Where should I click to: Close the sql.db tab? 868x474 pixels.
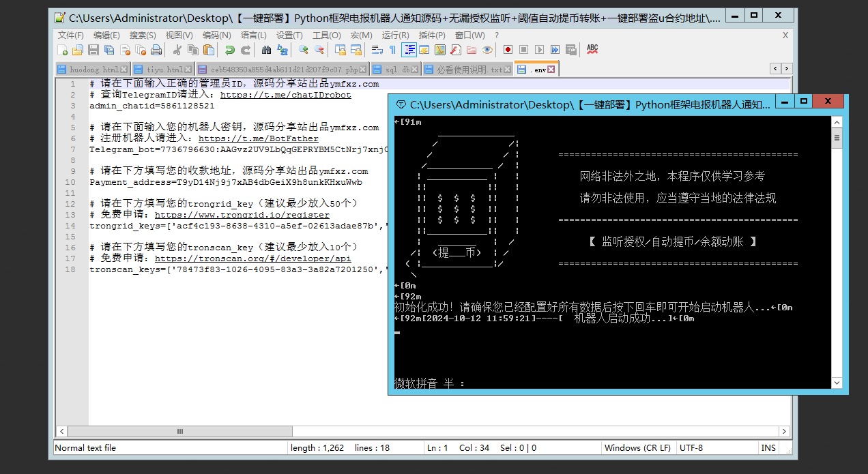tap(416, 70)
